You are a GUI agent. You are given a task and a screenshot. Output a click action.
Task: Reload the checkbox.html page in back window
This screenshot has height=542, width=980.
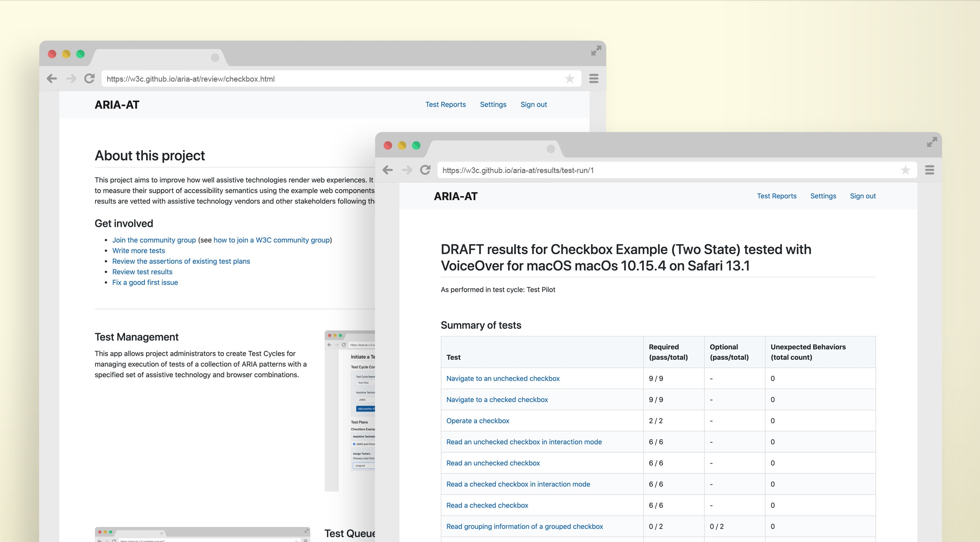[89, 78]
